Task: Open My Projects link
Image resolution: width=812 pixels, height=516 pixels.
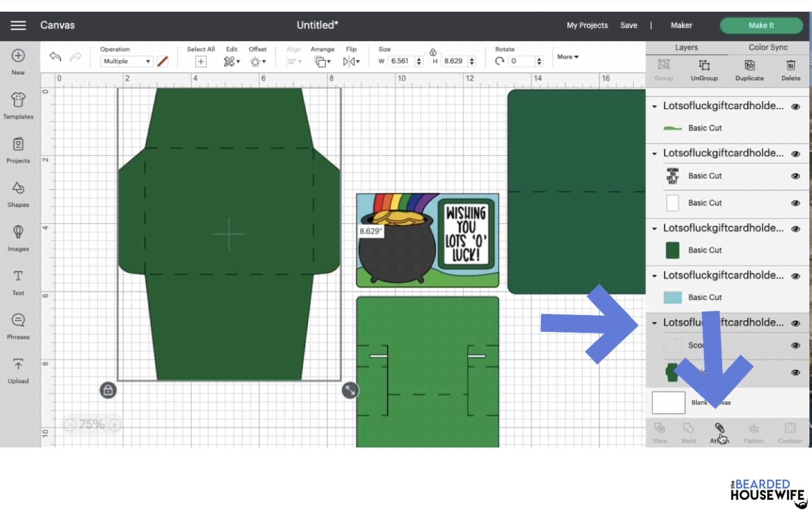Action: click(x=587, y=25)
